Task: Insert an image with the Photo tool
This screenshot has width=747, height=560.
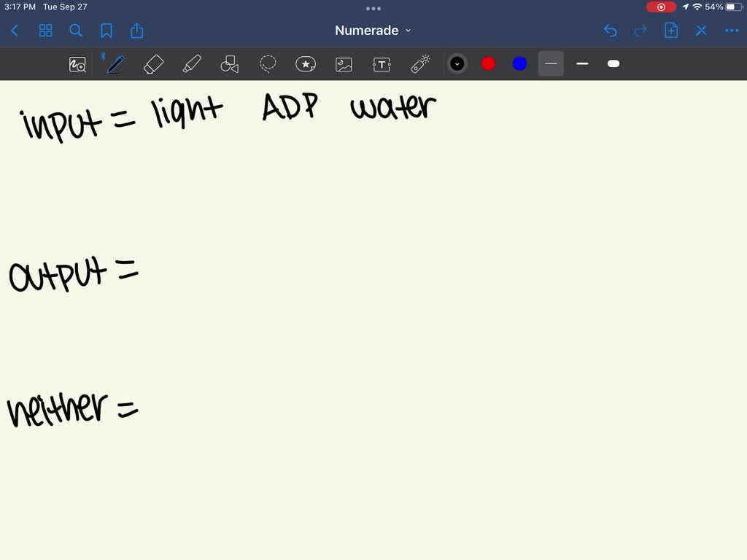Action: [x=343, y=63]
